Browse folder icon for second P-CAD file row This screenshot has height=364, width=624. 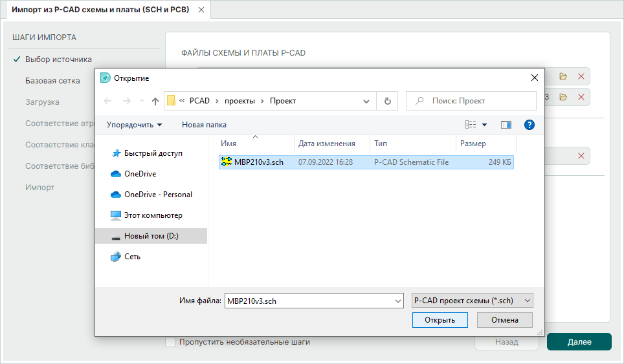pos(563,97)
